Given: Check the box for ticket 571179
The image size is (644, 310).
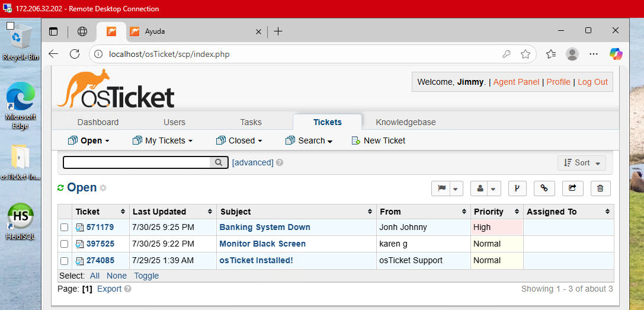Looking at the screenshot, I should point(64,228).
